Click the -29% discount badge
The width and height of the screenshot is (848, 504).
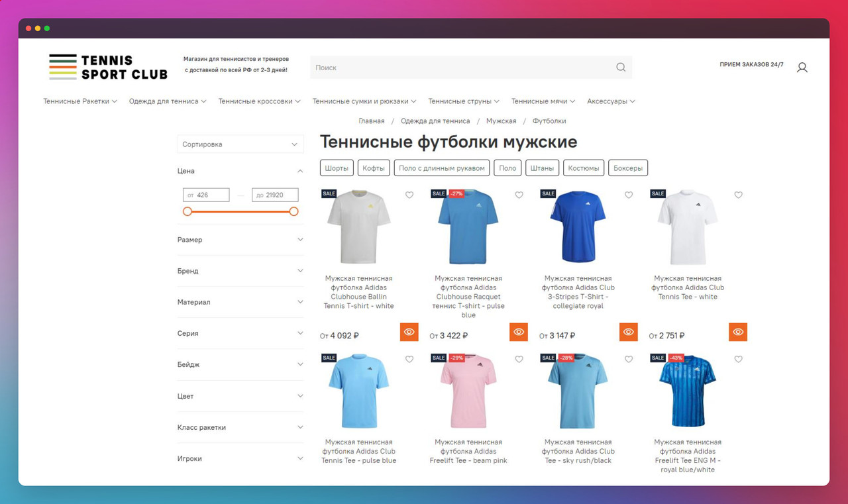[x=456, y=358]
